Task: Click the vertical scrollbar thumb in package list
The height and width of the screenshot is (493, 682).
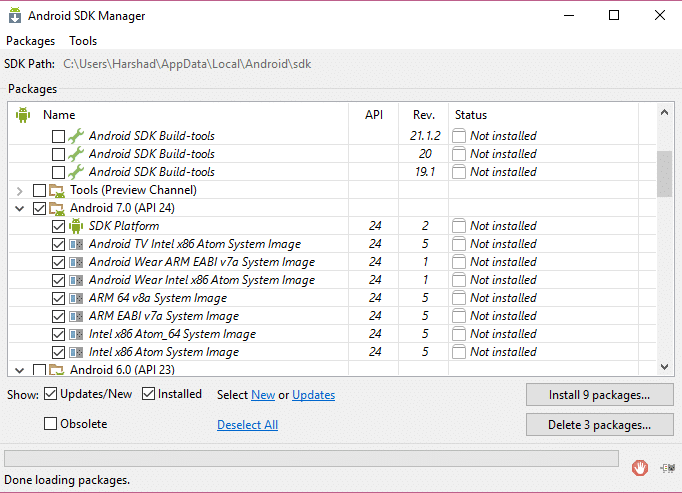Action: (x=664, y=175)
